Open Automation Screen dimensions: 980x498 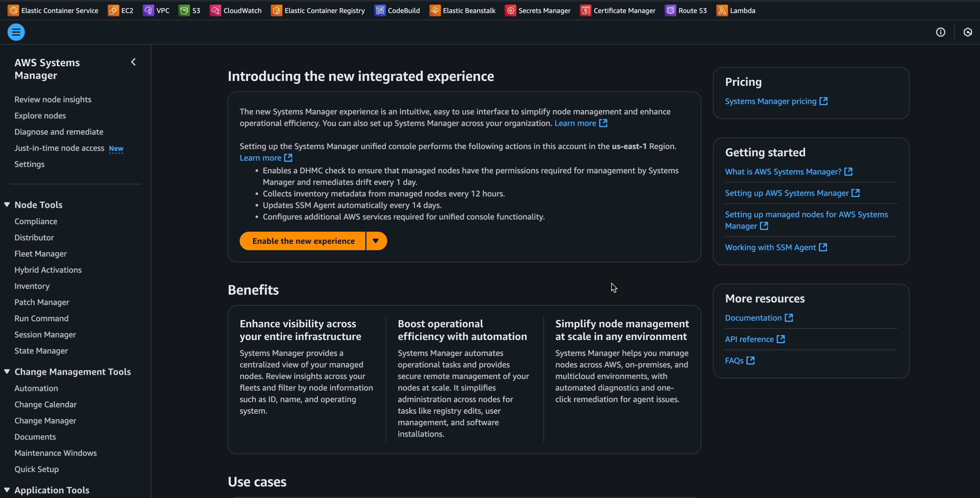click(36, 388)
